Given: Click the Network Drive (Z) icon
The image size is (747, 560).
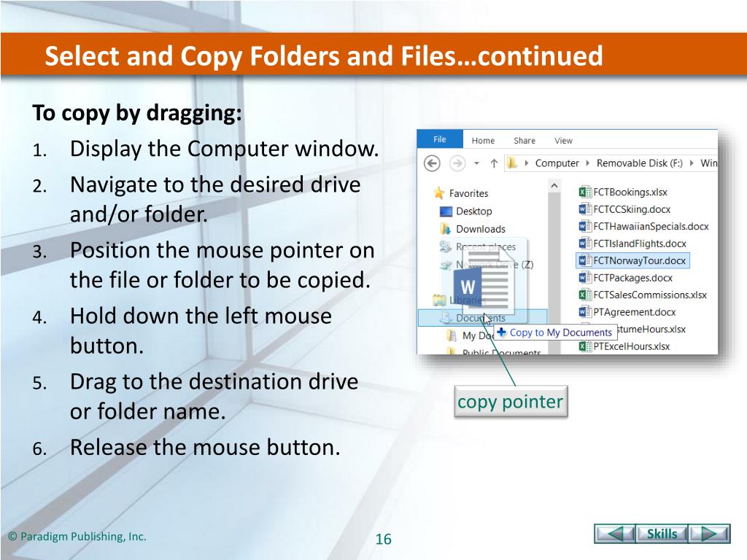Looking at the screenshot, I should [x=446, y=265].
